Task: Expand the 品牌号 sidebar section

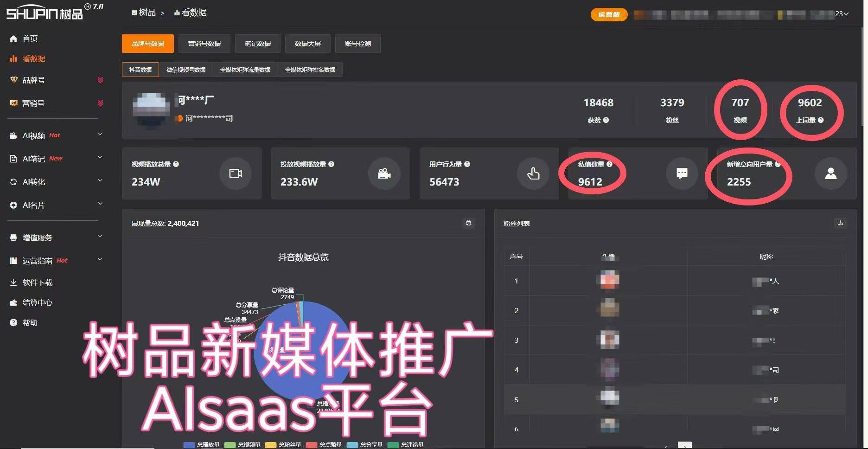Action: tap(100, 80)
